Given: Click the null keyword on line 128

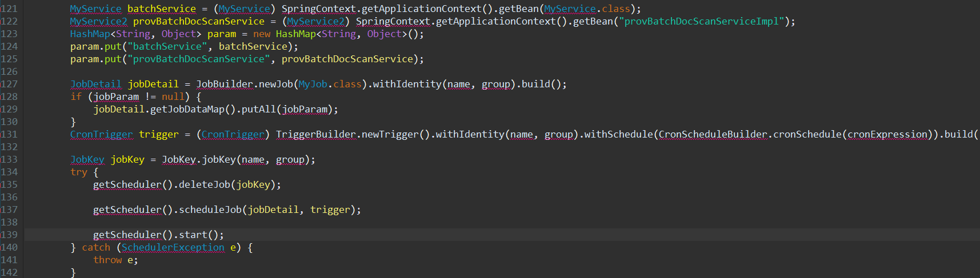Looking at the screenshot, I should 173,96.
